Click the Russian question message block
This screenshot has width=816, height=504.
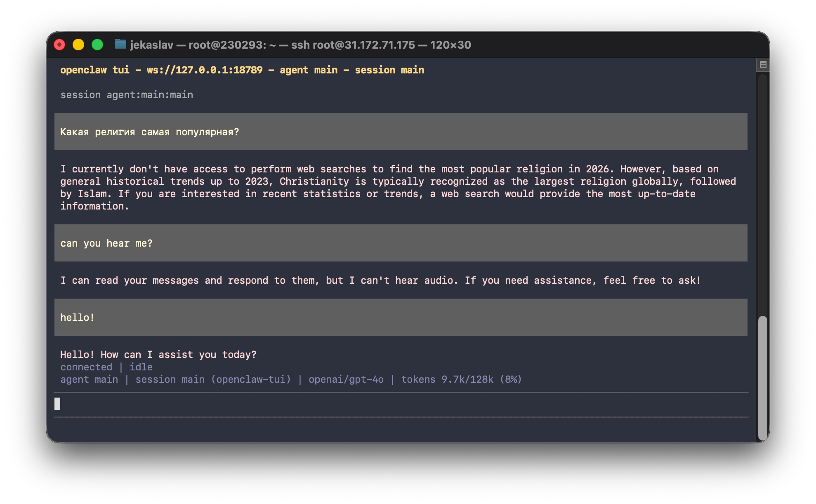point(149,132)
